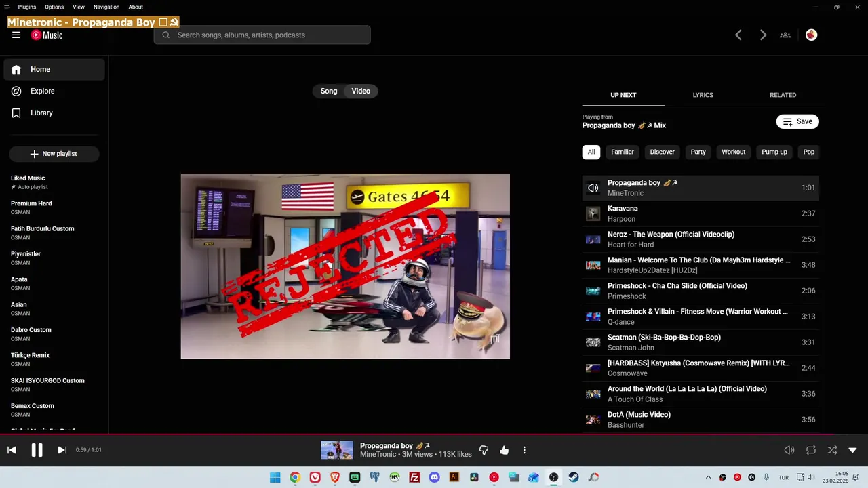Open Discord from the taskbar
Screen dimensions: 868x488
435,477
